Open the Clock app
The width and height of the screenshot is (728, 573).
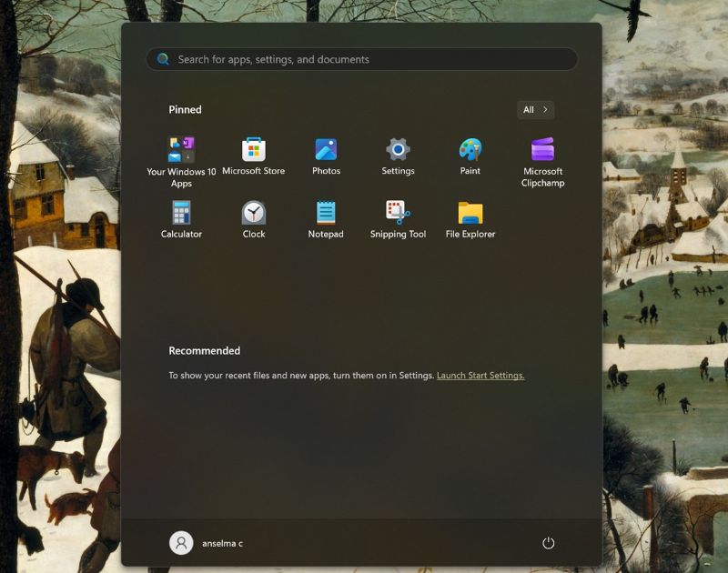[254, 219]
